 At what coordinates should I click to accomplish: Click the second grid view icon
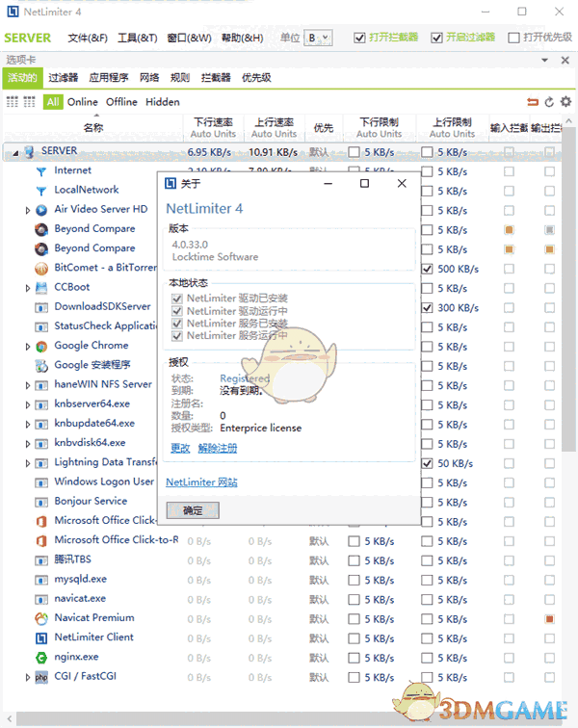(29, 102)
